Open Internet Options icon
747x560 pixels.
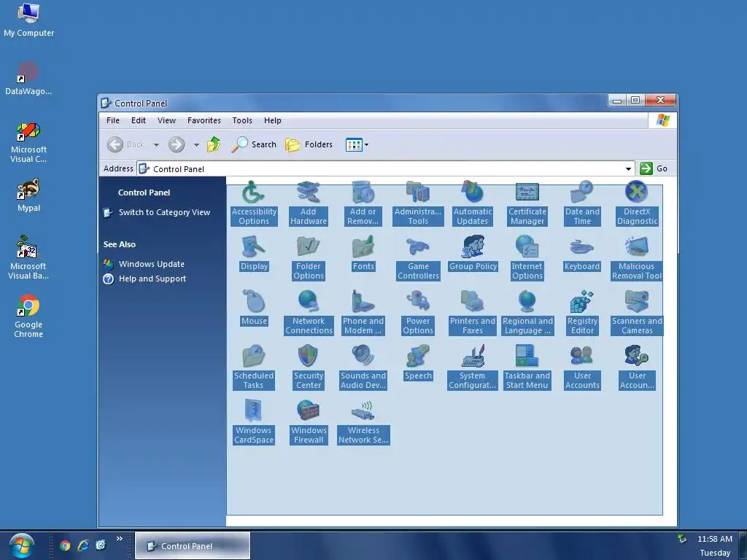click(x=527, y=259)
